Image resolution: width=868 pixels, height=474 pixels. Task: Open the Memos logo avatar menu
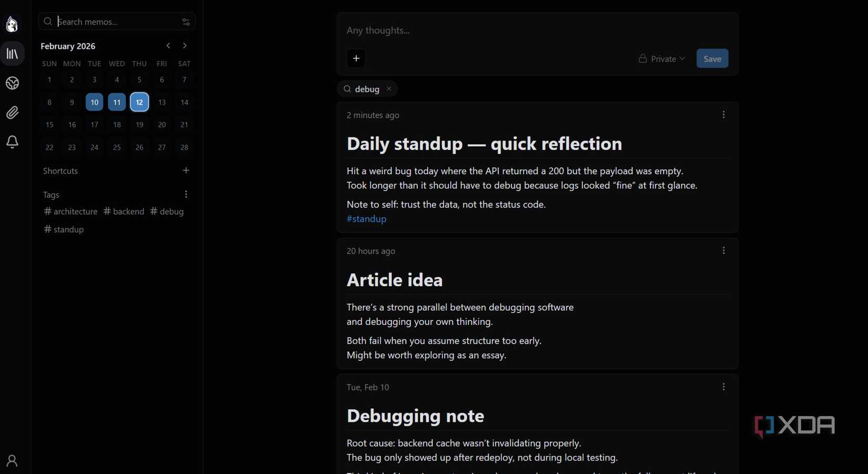(x=12, y=24)
